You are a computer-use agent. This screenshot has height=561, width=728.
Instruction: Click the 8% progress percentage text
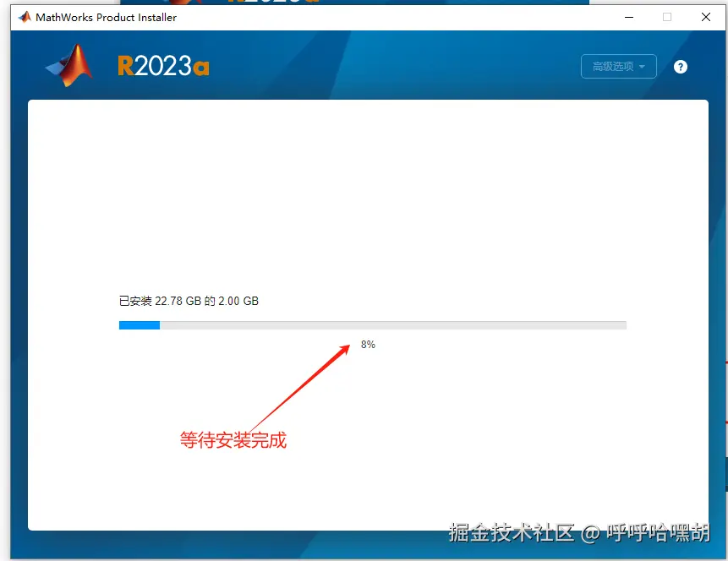click(x=368, y=345)
